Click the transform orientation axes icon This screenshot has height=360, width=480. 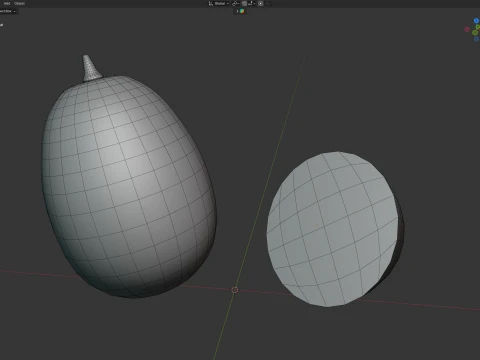(x=211, y=3)
